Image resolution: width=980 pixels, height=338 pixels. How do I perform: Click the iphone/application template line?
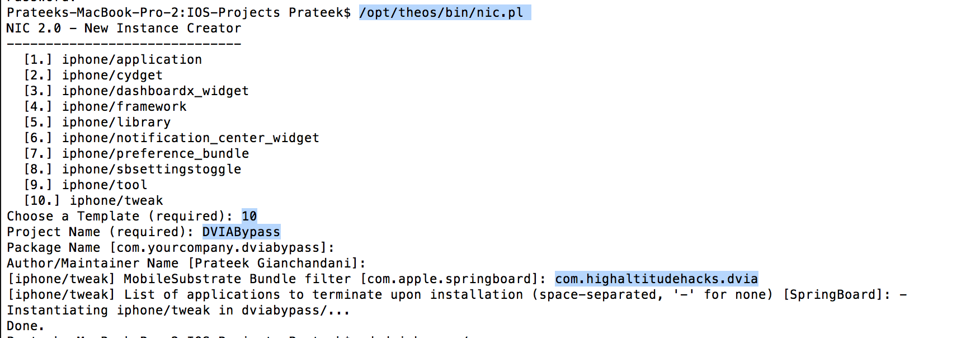coord(113,59)
